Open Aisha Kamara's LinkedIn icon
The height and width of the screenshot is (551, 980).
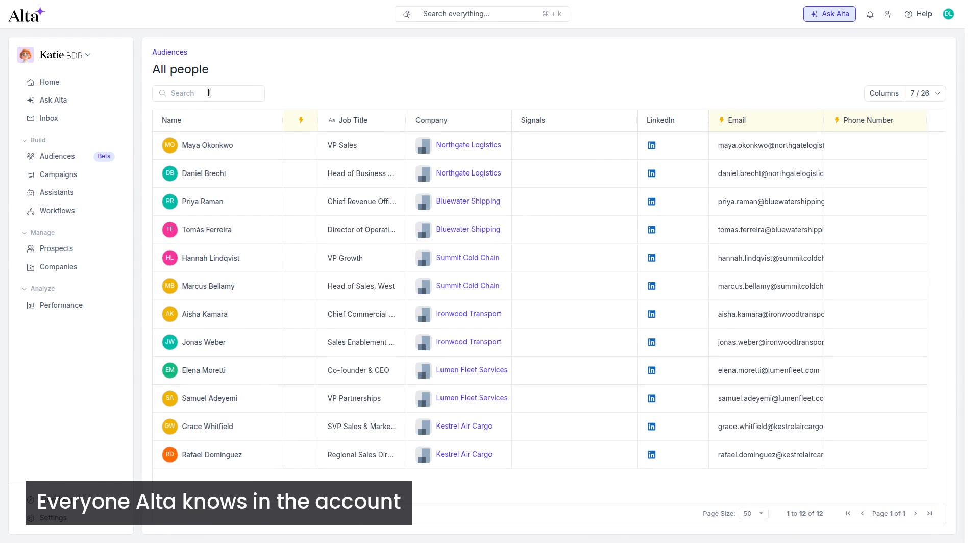tap(651, 314)
